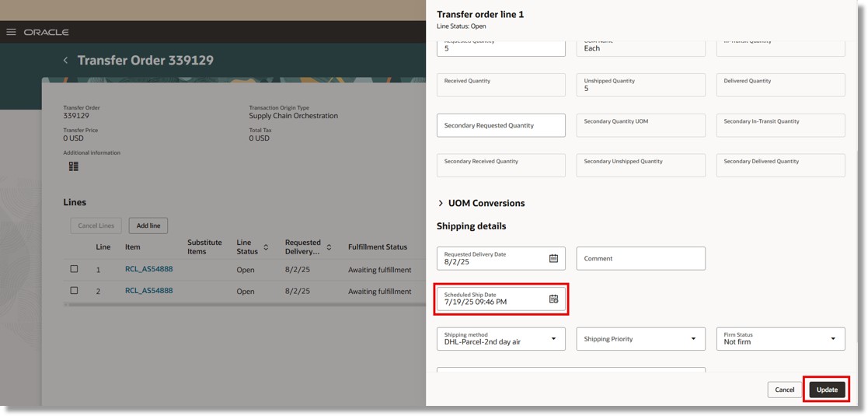Image resolution: width=868 pixels, height=416 pixels.
Task: Click the Cancel Lines button
Action: click(96, 226)
